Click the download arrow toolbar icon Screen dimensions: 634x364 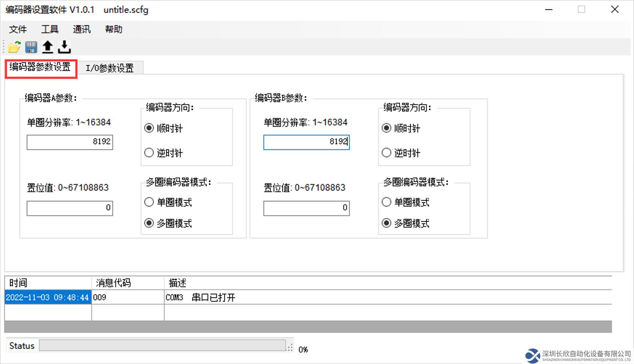click(x=64, y=47)
